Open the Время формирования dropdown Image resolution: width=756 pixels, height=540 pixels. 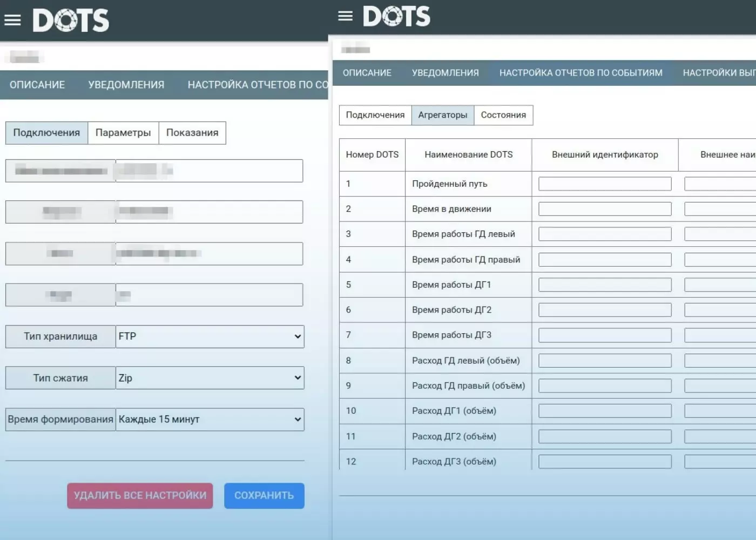point(210,420)
